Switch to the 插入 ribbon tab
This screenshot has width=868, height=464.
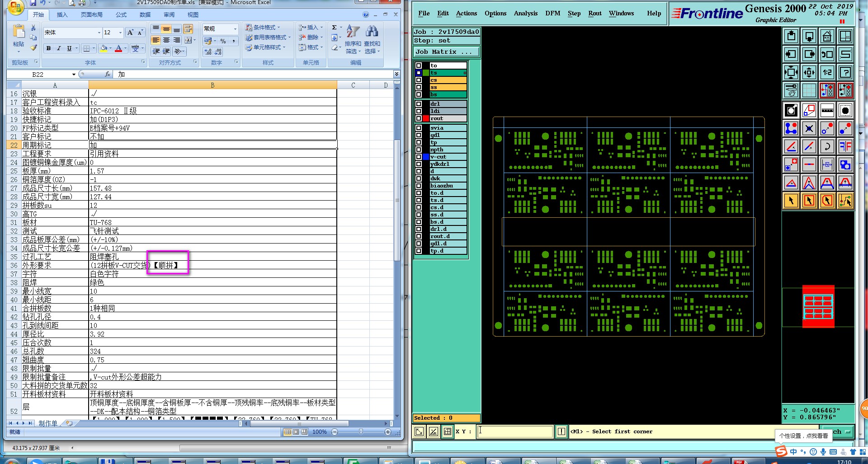click(x=62, y=15)
